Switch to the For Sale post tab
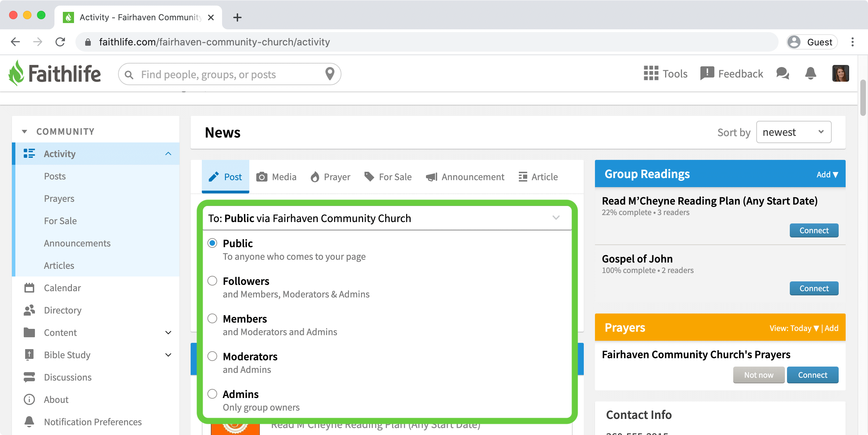 [x=388, y=177]
